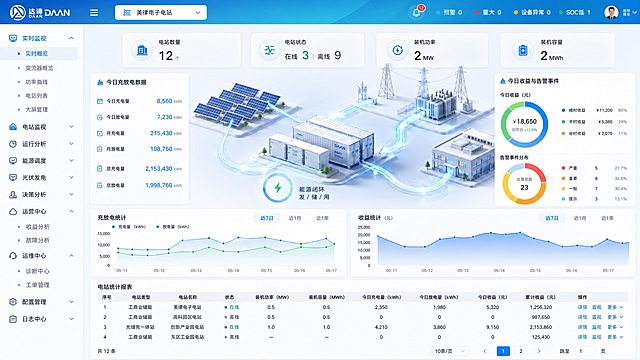The image size is (640, 360).
Task: Open the 更多 dropdown in table row 1
Action: (x=615, y=307)
